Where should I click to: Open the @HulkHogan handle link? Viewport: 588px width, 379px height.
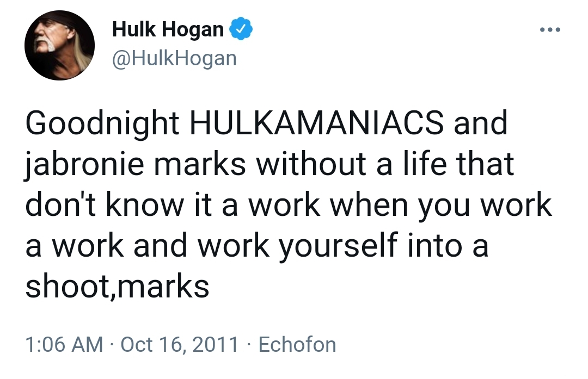pyautogui.click(x=174, y=58)
